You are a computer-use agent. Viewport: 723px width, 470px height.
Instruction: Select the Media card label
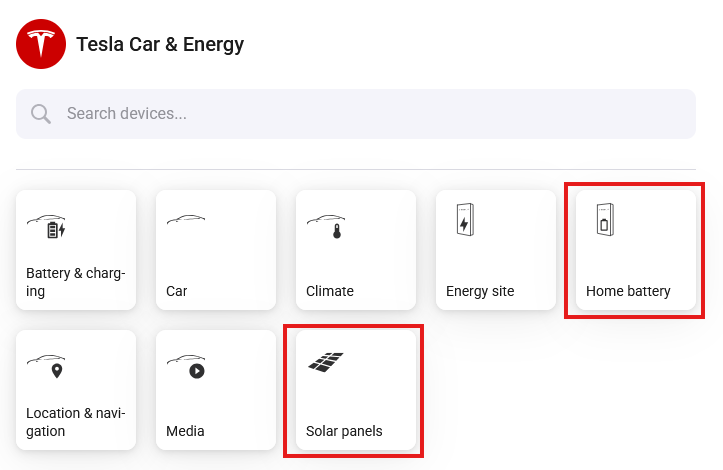pos(185,431)
